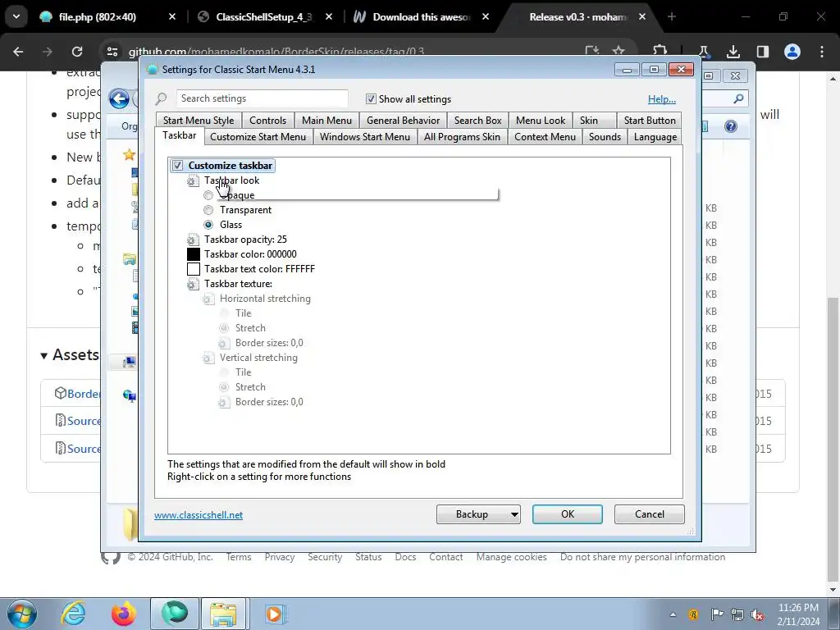
Task: Click the GitHub footer Terms link
Action: (x=239, y=557)
